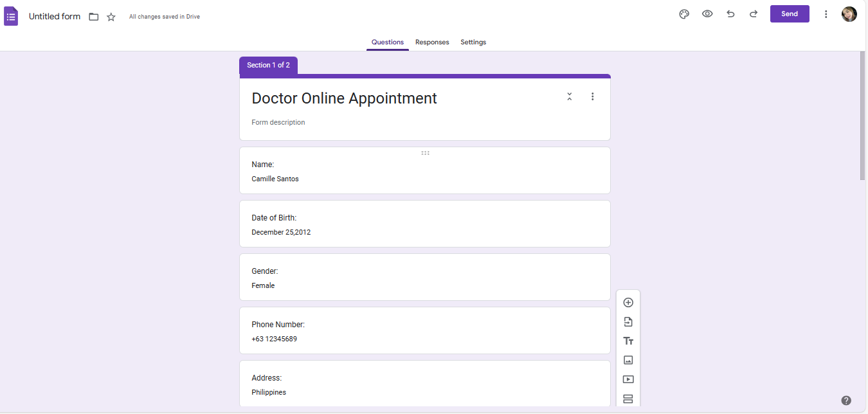Select the Phone Number question
The height and width of the screenshot is (414, 868).
point(425,330)
